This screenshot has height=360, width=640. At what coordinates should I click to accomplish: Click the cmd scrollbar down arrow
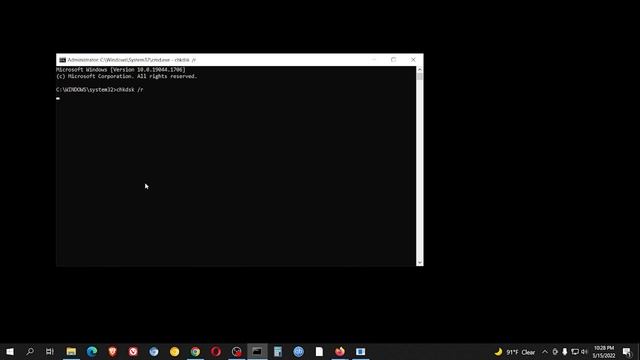pyautogui.click(x=420, y=263)
